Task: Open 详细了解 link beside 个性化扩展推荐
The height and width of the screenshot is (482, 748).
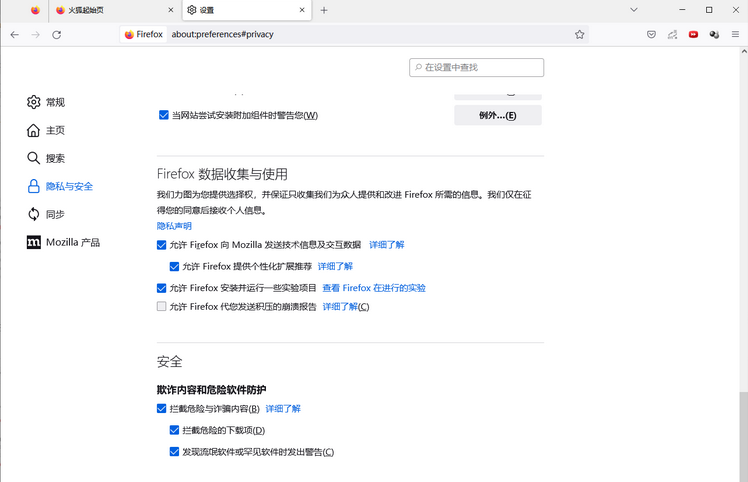Action: pos(335,266)
